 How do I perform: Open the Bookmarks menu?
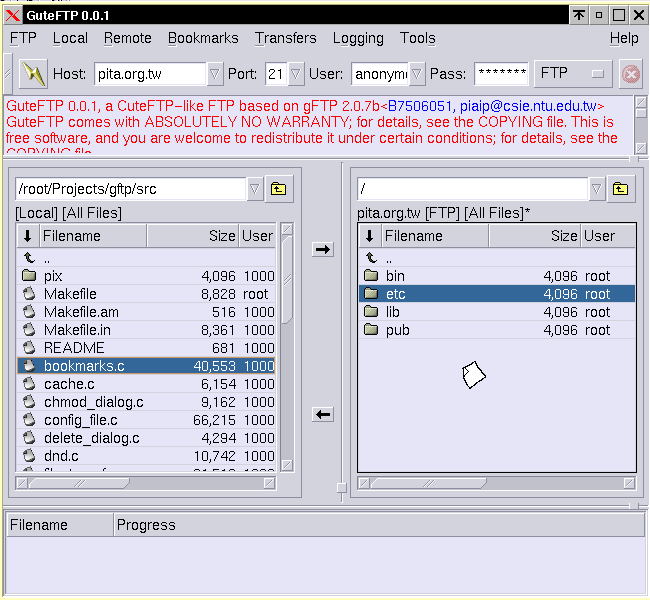pos(203,38)
